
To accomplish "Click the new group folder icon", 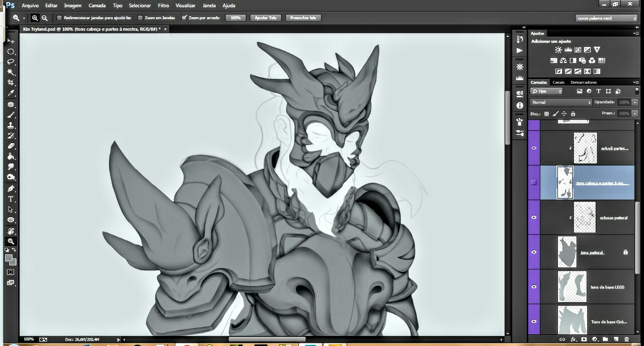I will pyautogui.click(x=605, y=339).
